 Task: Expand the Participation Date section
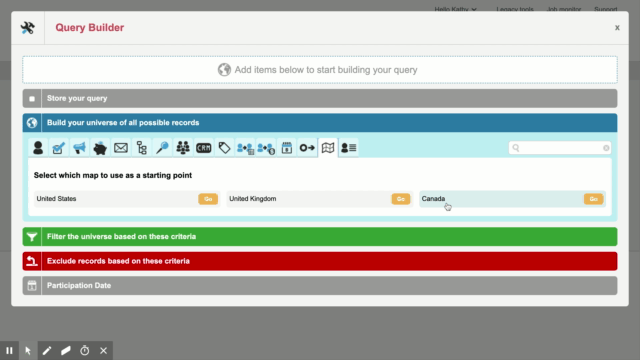[320, 286]
